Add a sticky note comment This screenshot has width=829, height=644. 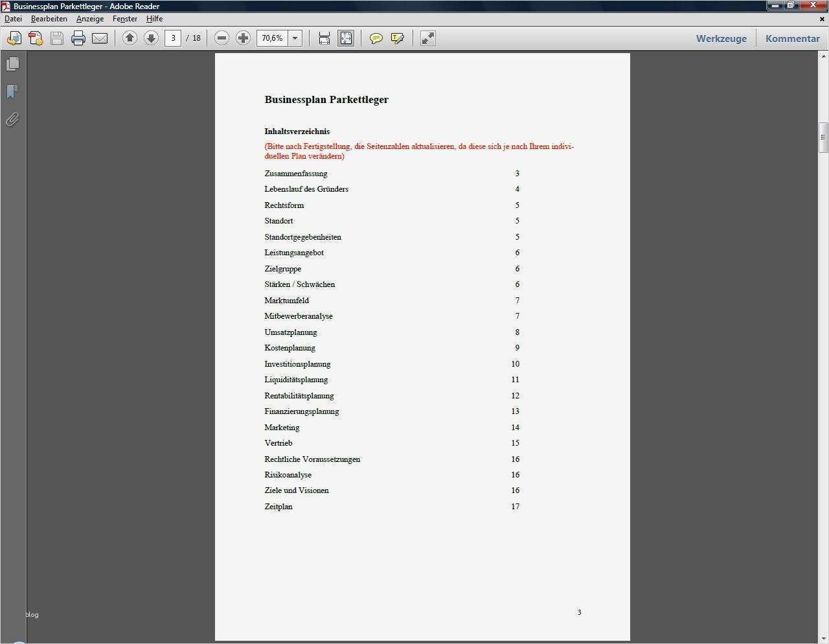click(376, 38)
